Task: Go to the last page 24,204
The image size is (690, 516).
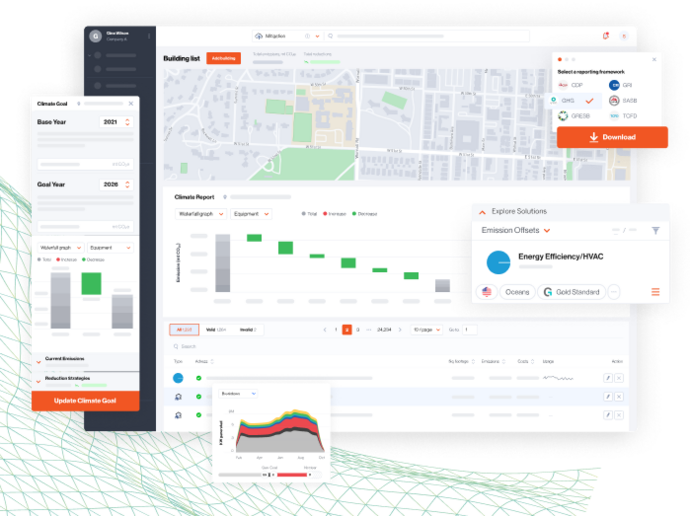Action: pyautogui.click(x=384, y=329)
